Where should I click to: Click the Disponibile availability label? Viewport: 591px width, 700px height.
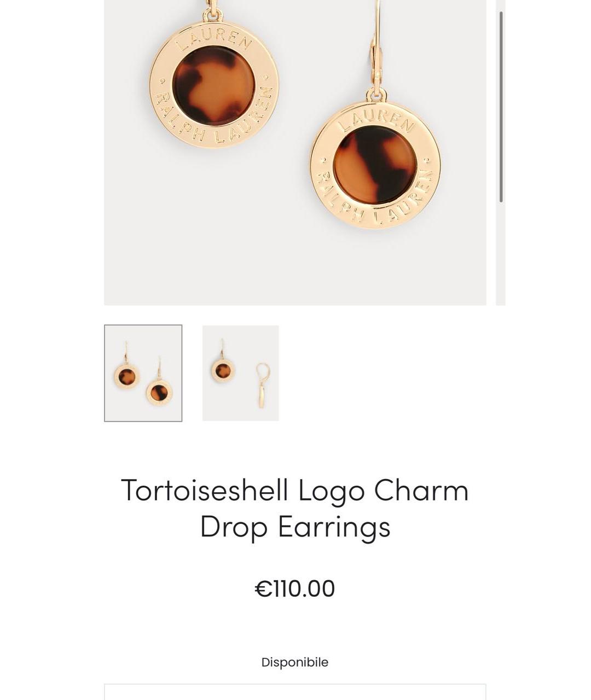pyautogui.click(x=295, y=662)
